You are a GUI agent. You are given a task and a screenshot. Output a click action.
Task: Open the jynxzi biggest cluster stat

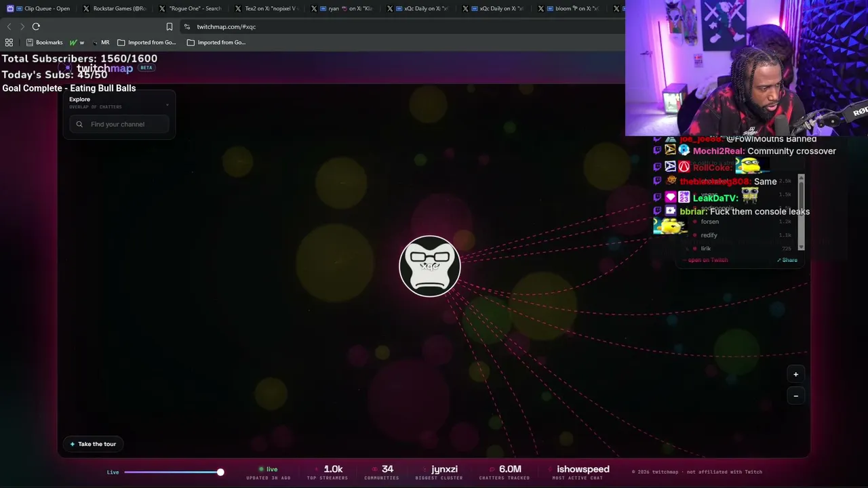[439, 472]
